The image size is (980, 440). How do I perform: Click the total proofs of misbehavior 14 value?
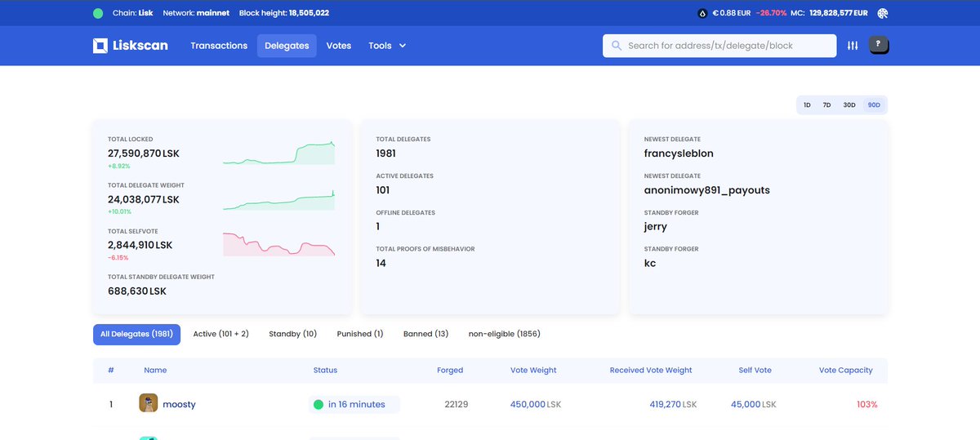(381, 263)
